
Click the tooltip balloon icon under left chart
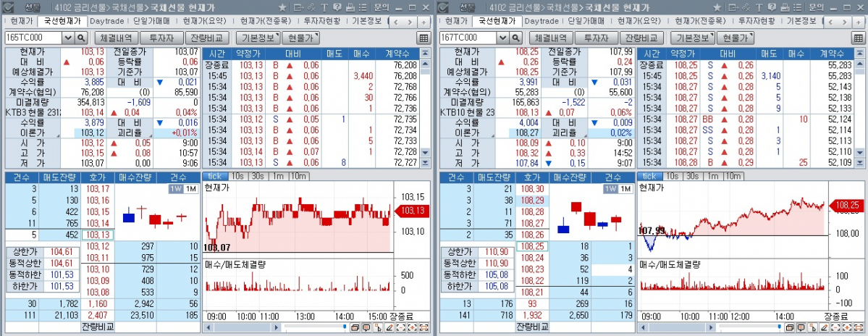coord(366,328)
